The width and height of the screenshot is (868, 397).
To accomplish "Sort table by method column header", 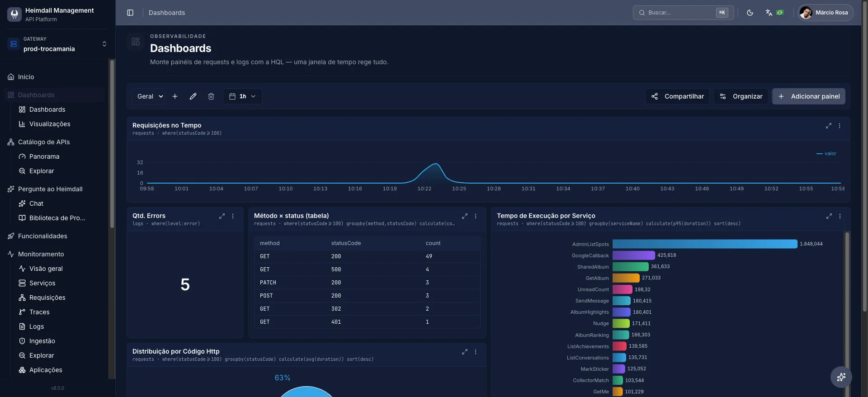I will 270,243.
